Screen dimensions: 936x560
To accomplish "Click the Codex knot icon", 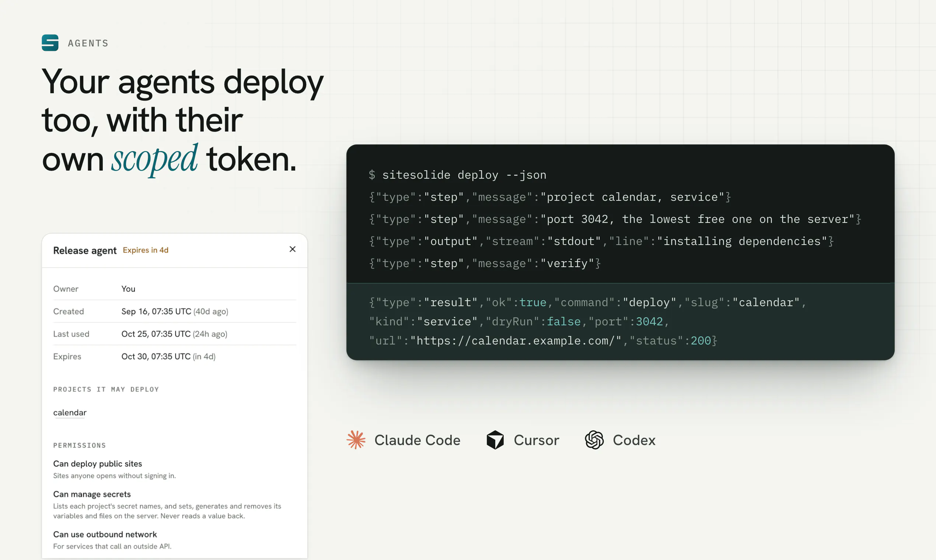I will click(594, 440).
